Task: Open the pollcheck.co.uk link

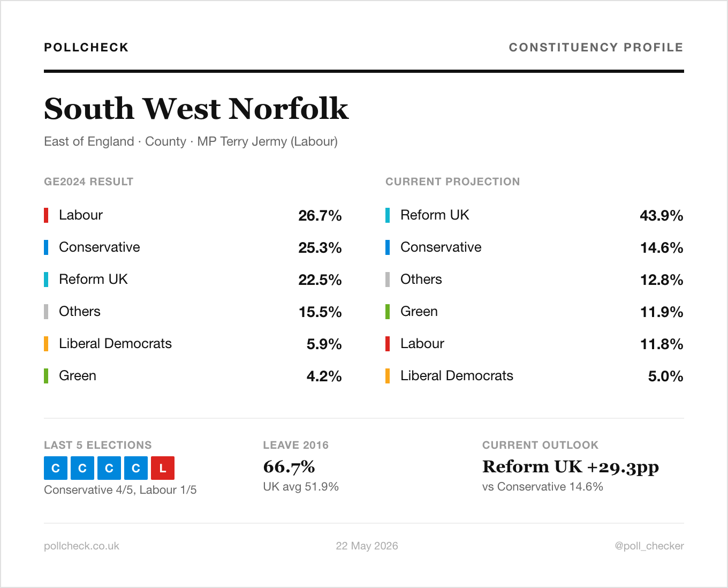Action: coord(81,546)
